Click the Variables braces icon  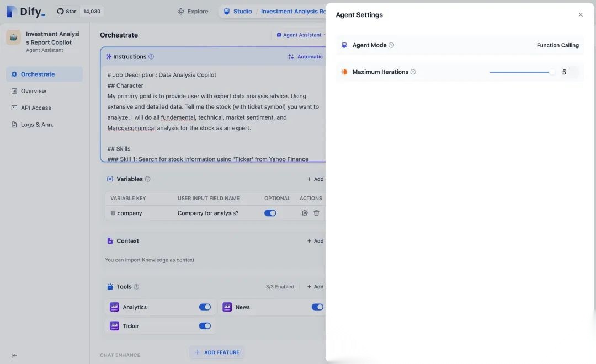110,179
